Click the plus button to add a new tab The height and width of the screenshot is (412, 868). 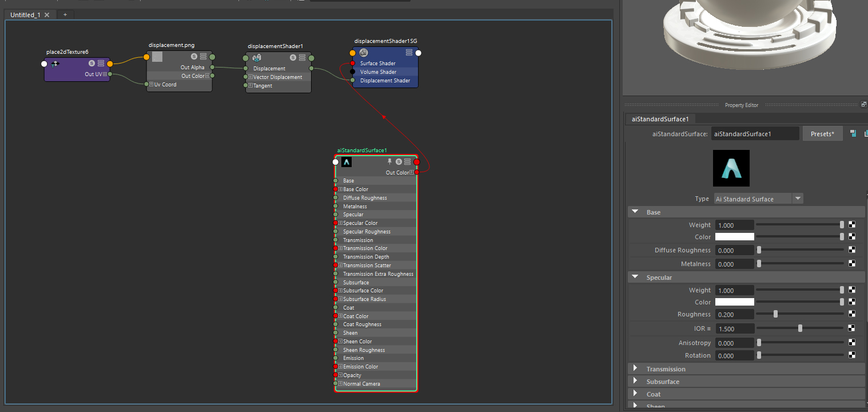point(65,14)
